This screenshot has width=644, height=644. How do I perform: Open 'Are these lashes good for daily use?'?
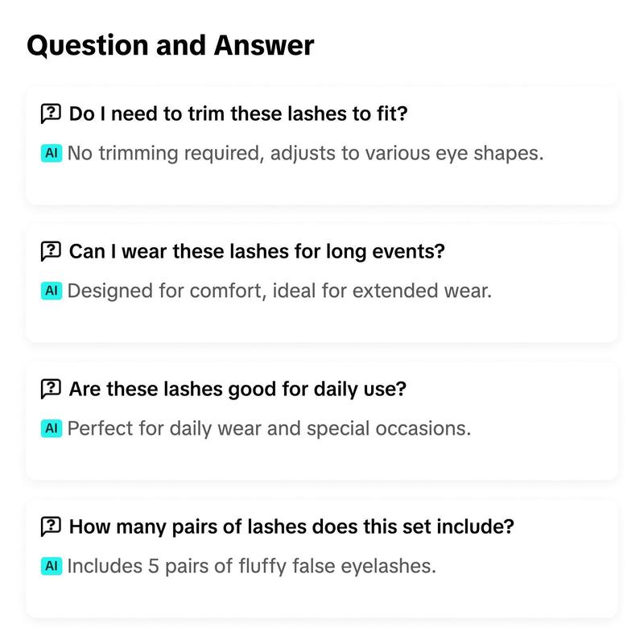tap(237, 389)
